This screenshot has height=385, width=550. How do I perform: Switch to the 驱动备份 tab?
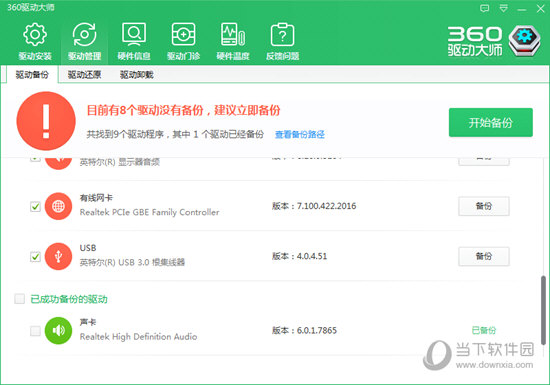point(32,75)
